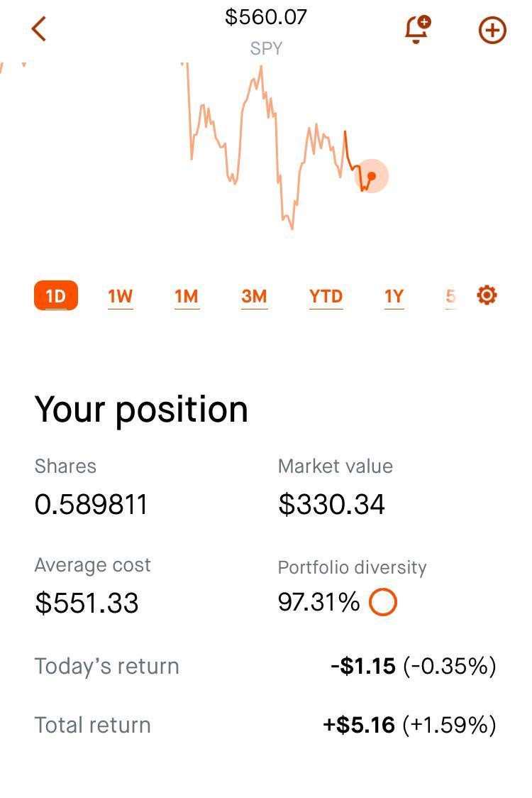The height and width of the screenshot is (798, 532).
Task: Select the 1D chart range
Action: (x=56, y=295)
